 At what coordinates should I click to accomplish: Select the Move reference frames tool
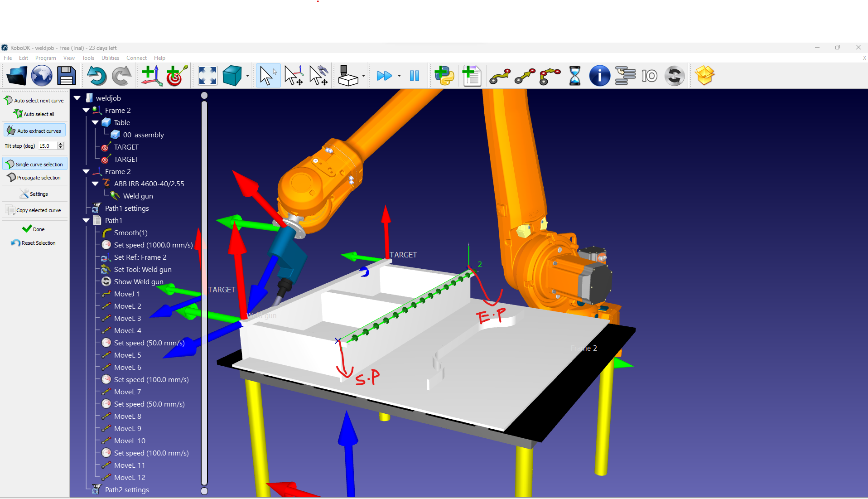tap(294, 76)
